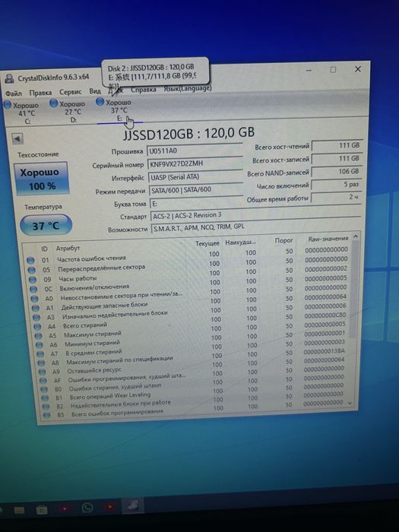Click the Raw-значения column header
The width and height of the screenshot is (399, 532).
[x=328, y=239]
